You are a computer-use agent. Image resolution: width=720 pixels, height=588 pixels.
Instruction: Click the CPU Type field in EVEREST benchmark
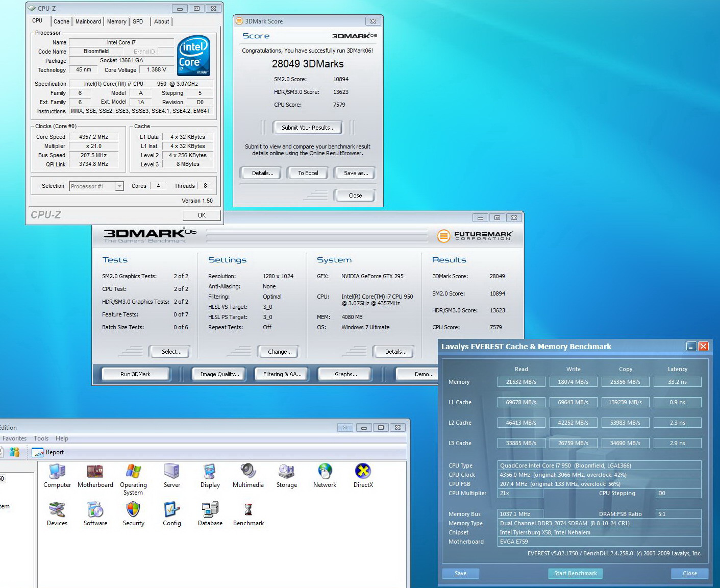point(600,465)
